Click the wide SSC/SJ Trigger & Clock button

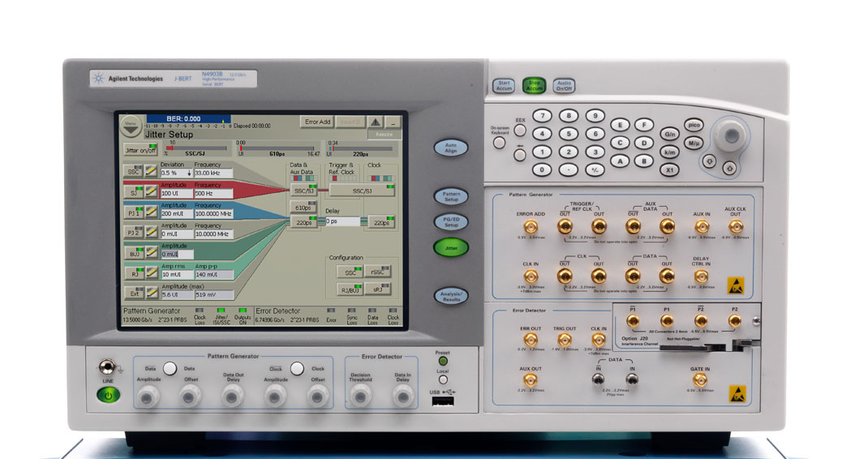point(363,191)
